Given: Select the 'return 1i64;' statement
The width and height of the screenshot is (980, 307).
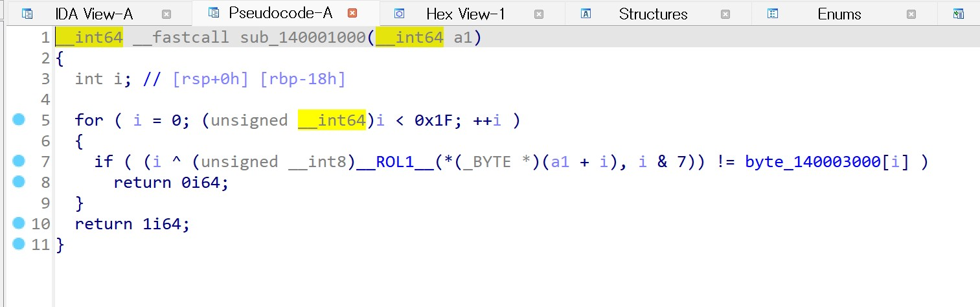Looking at the screenshot, I should [x=133, y=224].
